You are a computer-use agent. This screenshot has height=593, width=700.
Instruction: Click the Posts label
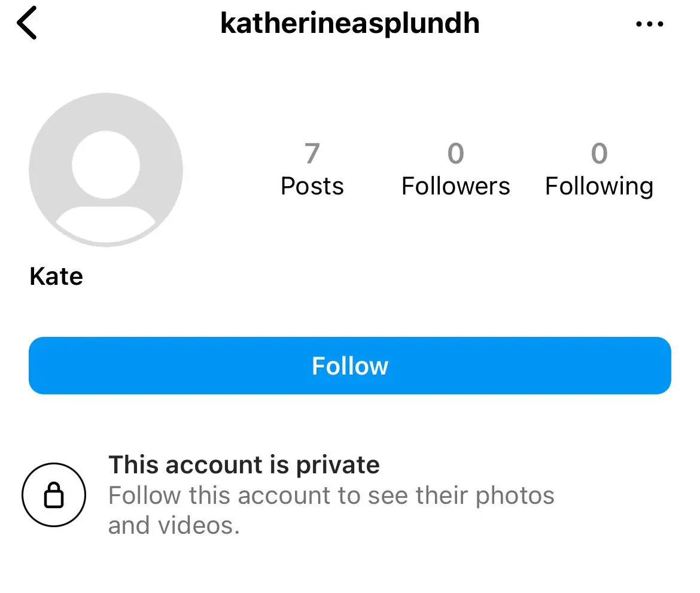pyautogui.click(x=312, y=186)
